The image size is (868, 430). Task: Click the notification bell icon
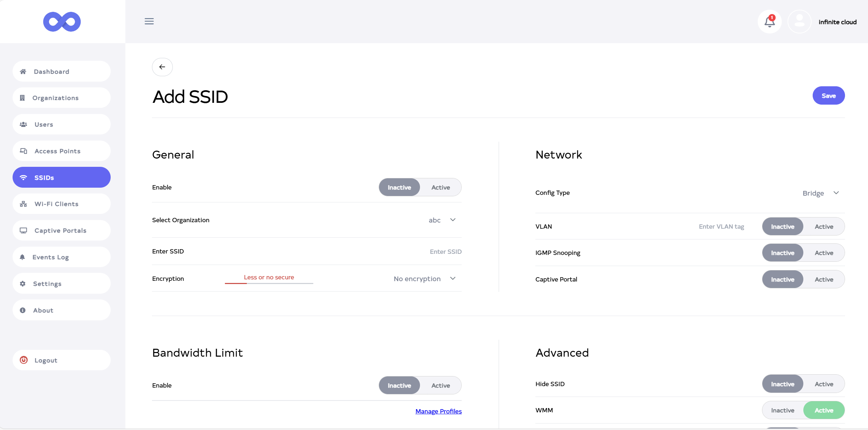[769, 22]
